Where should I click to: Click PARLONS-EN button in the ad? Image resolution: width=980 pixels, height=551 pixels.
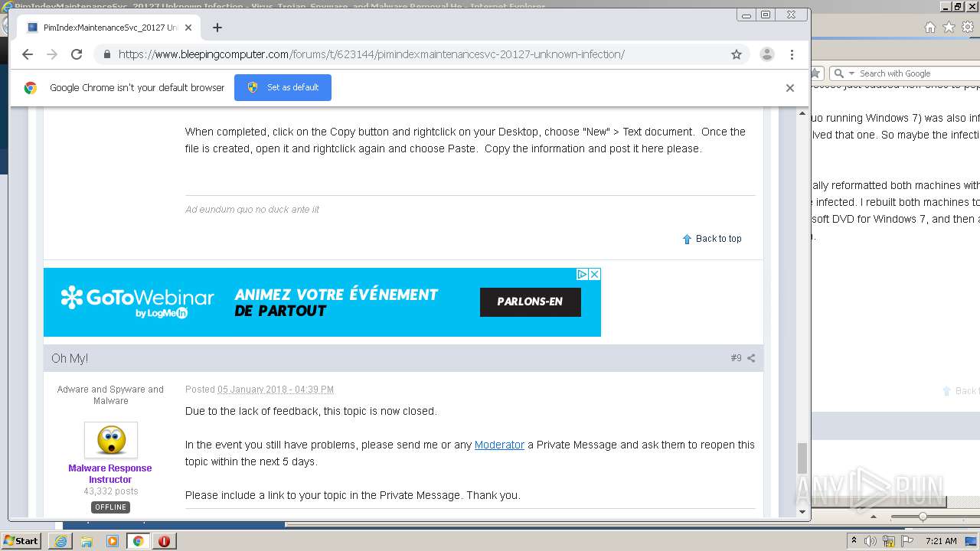click(530, 302)
